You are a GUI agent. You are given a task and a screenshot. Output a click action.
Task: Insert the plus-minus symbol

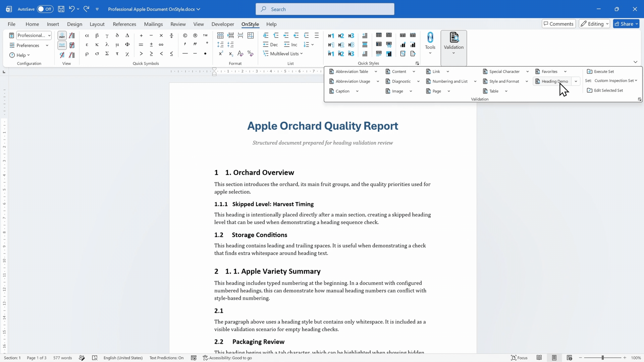point(151,44)
